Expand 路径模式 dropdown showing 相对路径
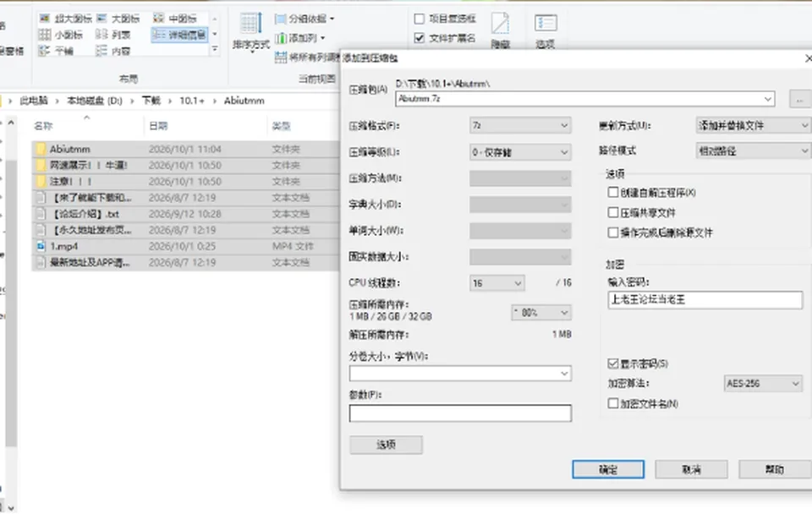This screenshot has height=514, width=812. tap(753, 151)
